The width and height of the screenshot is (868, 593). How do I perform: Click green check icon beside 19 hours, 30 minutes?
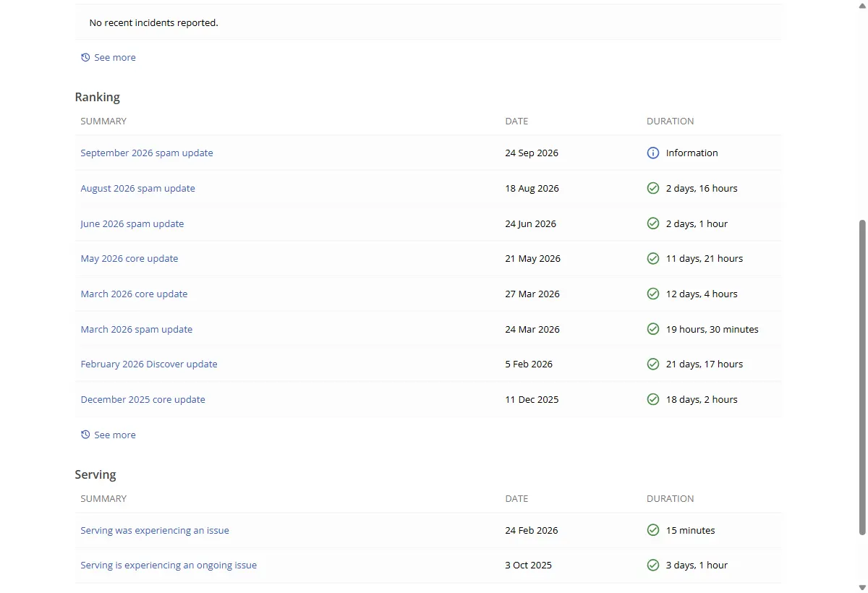tap(653, 329)
